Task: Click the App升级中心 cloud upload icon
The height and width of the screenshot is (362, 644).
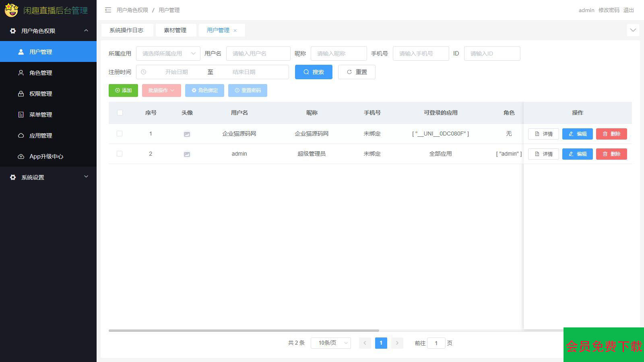Action: [x=21, y=156]
